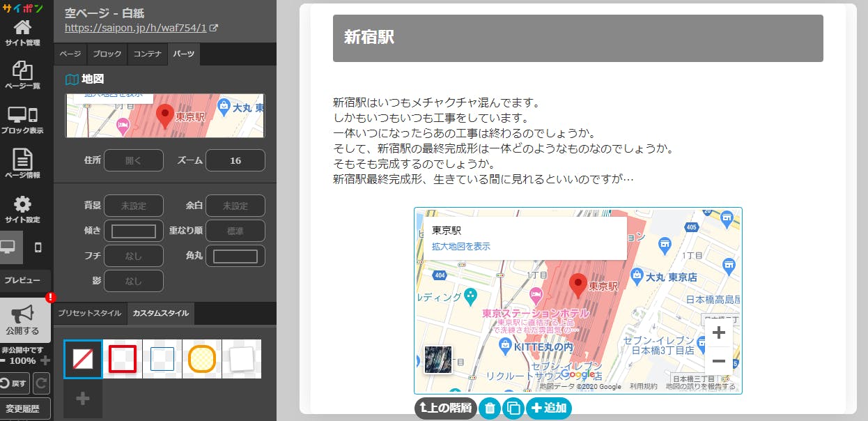Open the ページ一覧 page list
Viewport: 868px width, 421px height.
[22, 75]
